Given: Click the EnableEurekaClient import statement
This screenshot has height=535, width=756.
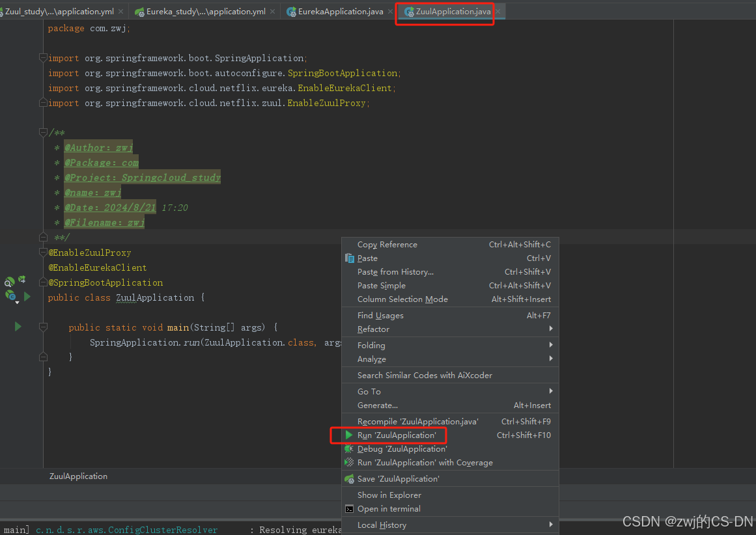Looking at the screenshot, I should (x=222, y=89).
